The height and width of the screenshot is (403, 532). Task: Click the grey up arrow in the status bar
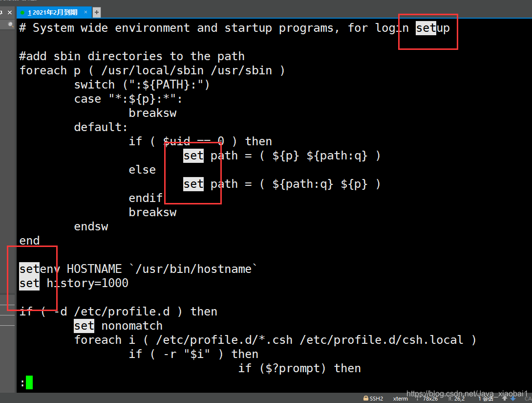tap(505, 398)
